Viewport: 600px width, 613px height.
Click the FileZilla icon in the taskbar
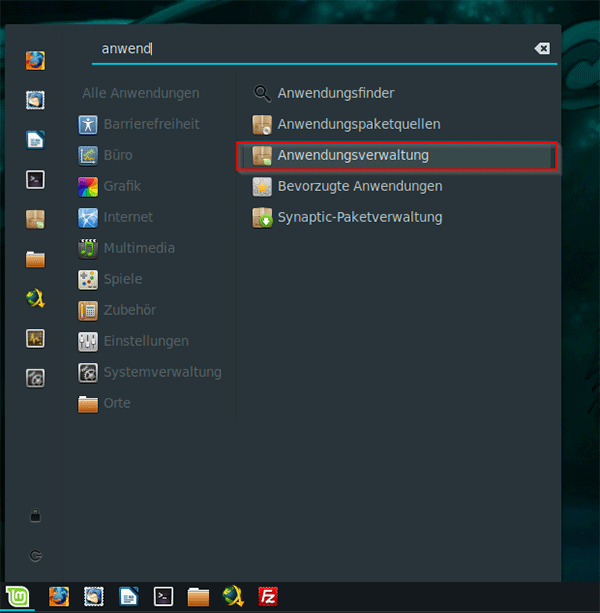coord(267,597)
